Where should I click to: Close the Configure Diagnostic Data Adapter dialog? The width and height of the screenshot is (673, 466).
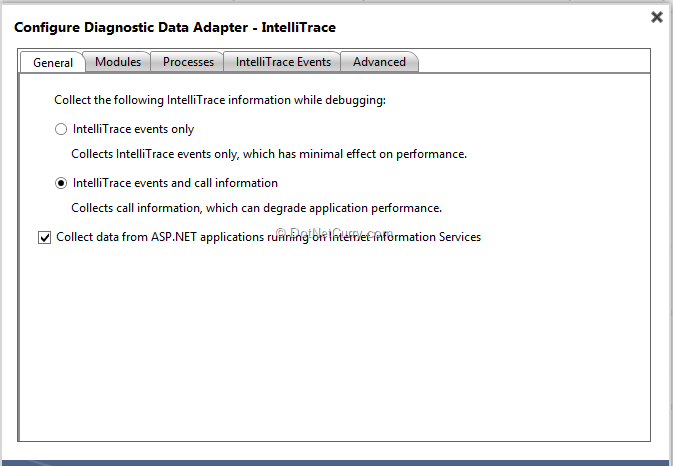point(657,17)
